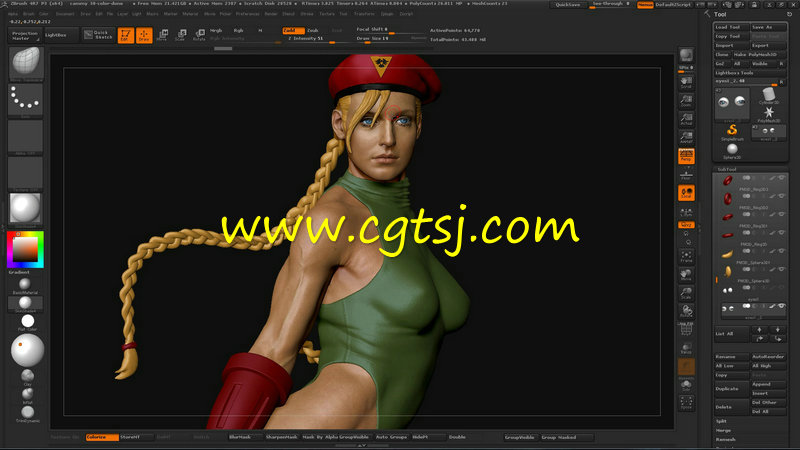Toggle Colorize at the bottom bar
This screenshot has height=450, width=800.
pyautogui.click(x=102, y=437)
